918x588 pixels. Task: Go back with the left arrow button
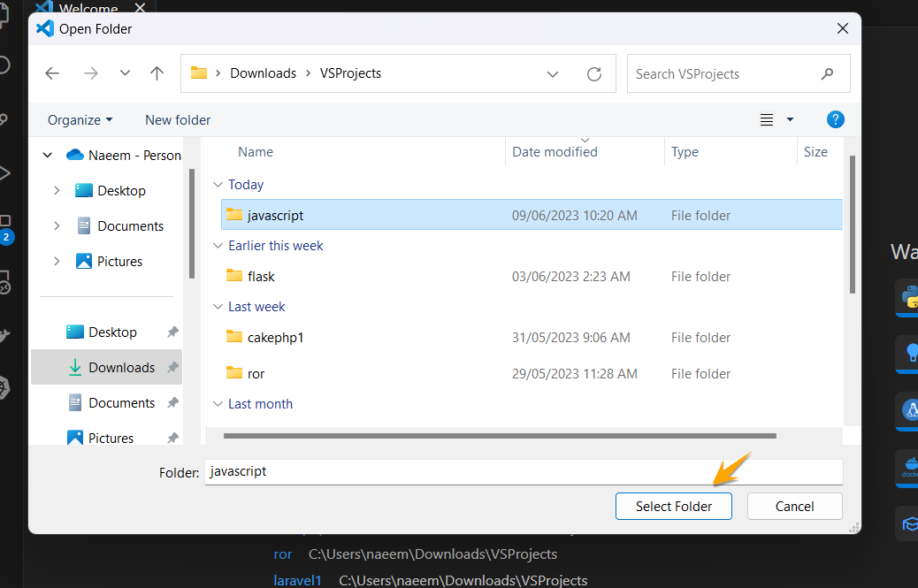(x=52, y=73)
